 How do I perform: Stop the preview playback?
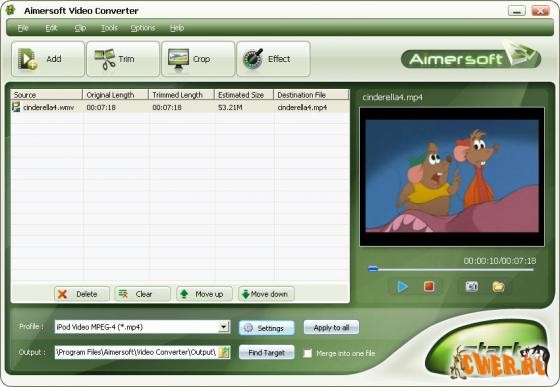(x=429, y=286)
